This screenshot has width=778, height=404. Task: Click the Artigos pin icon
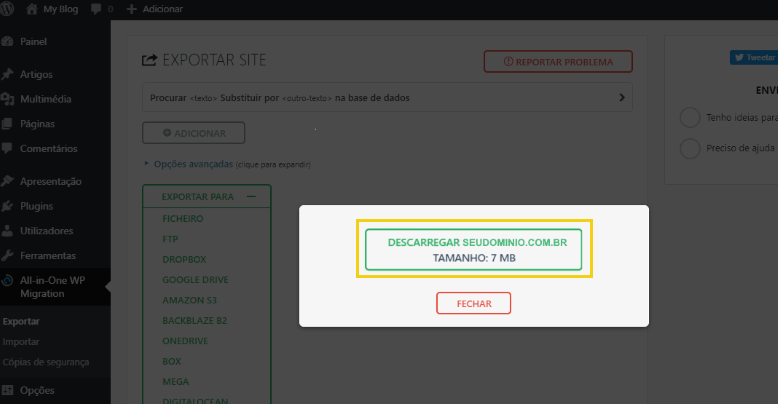[7, 74]
